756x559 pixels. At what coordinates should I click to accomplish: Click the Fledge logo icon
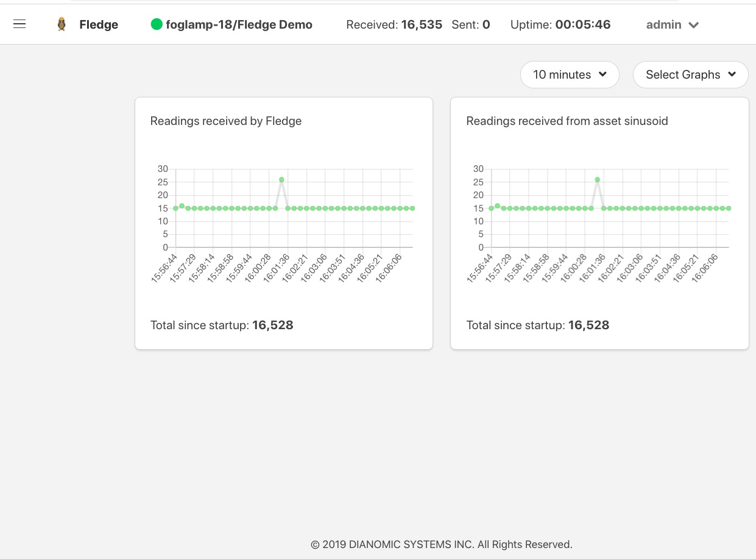[62, 24]
